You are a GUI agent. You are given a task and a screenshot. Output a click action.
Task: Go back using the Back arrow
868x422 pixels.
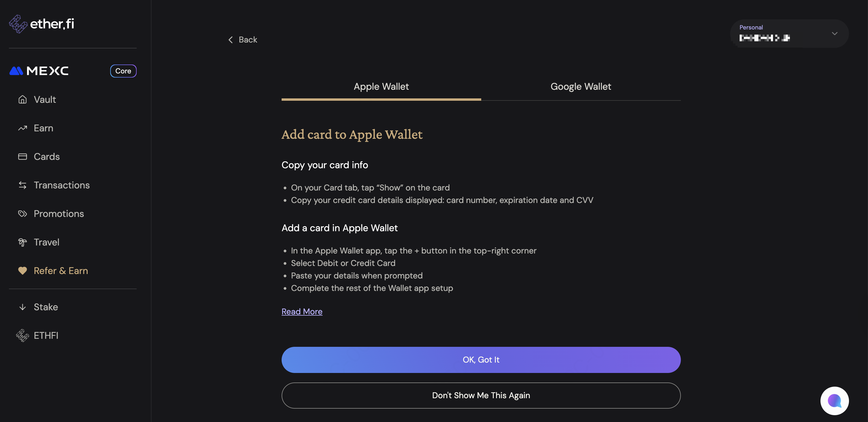click(x=231, y=40)
